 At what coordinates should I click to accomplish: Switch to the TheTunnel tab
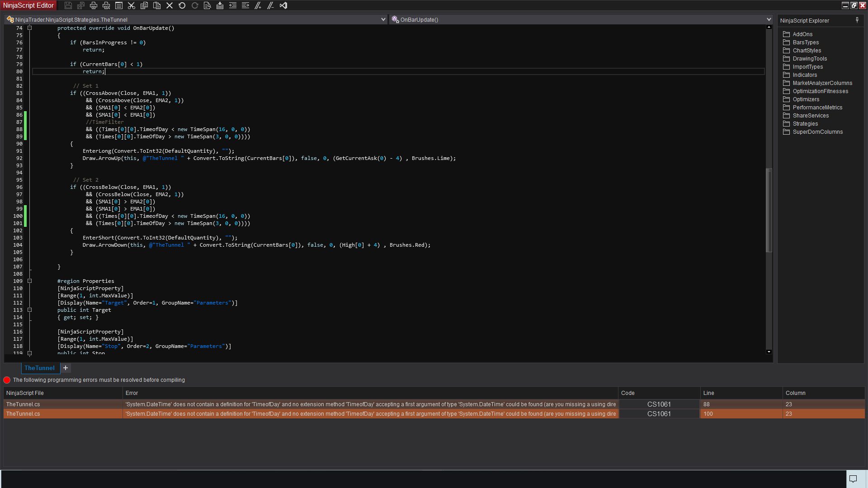[39, 368]
